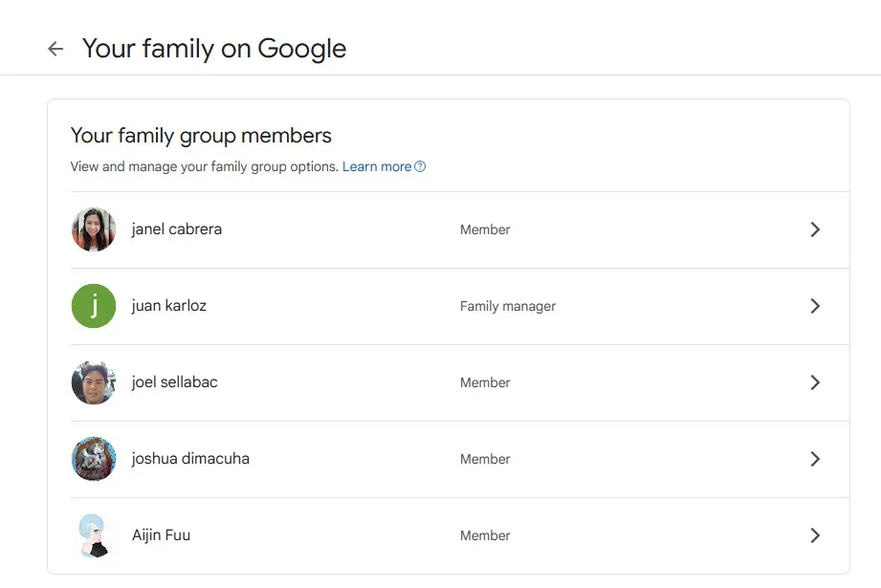This screenshot has height=588, width=881.
Task: Expand juan karloz's row chevron
Action: click(x=815, y=306)
